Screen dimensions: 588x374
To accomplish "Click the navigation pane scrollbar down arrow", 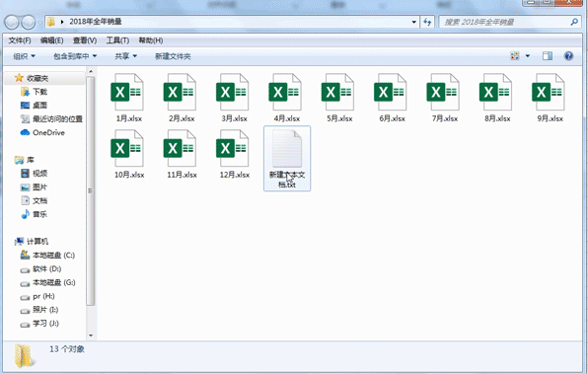I will coord(91,336).
